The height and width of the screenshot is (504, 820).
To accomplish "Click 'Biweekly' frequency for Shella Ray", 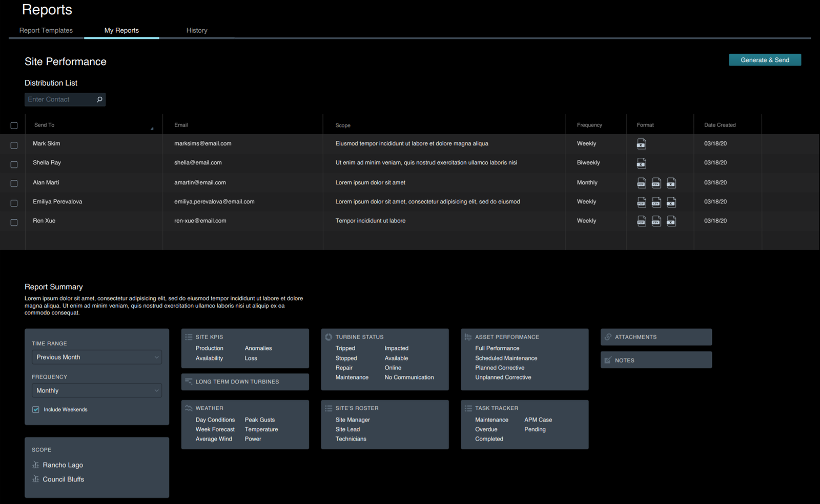I will [588, 162].
